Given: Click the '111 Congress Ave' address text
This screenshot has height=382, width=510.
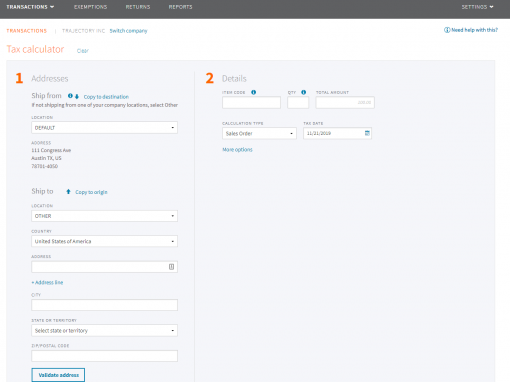Looking at the screenshot, I should pos(51,150).
